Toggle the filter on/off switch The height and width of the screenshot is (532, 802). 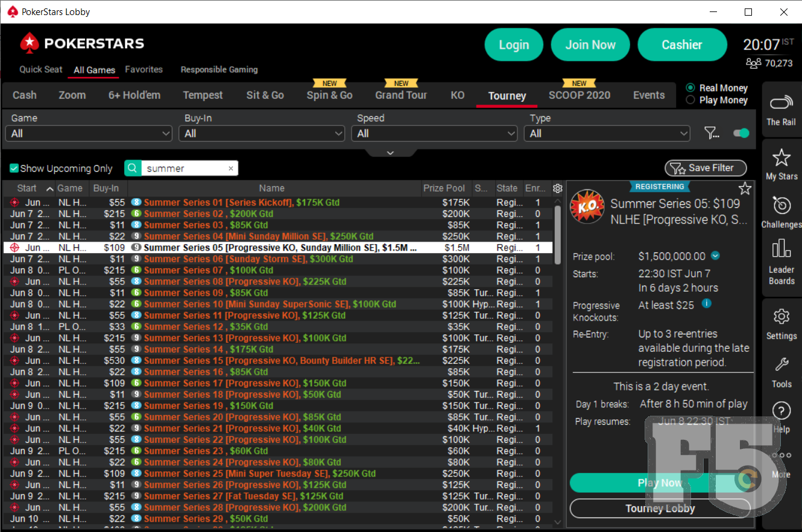[x=741, y=133]
